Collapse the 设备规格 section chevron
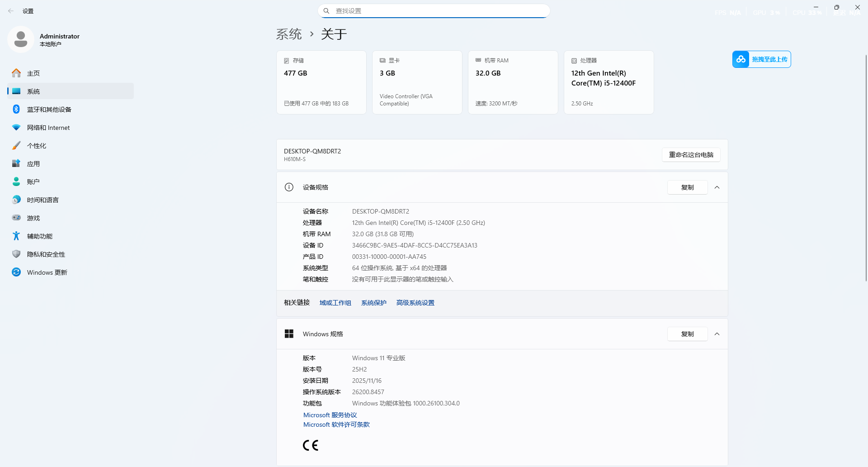 (717, 187)
